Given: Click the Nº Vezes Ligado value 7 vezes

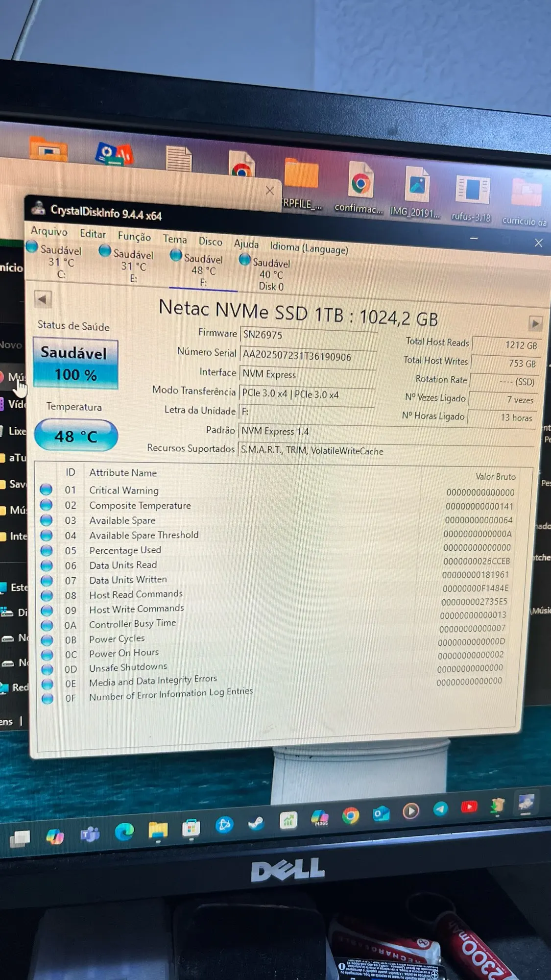Looking at the screenshot, I should [503, 399].
